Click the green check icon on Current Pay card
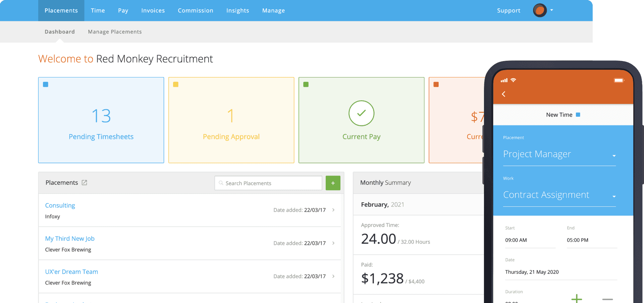 point(361,113)
